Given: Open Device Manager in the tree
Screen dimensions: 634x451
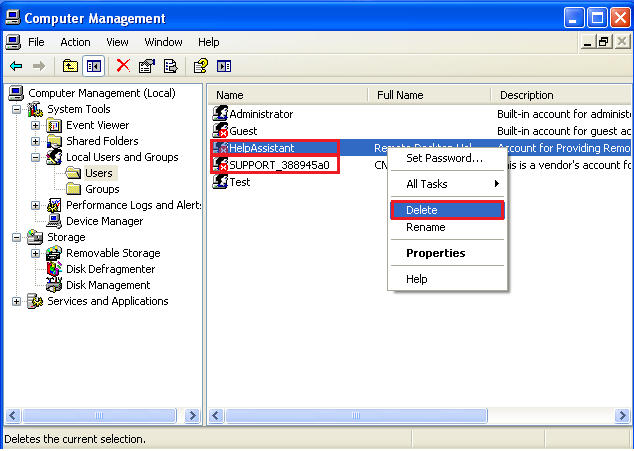Looking at the screenshot, I should point(104,221).
